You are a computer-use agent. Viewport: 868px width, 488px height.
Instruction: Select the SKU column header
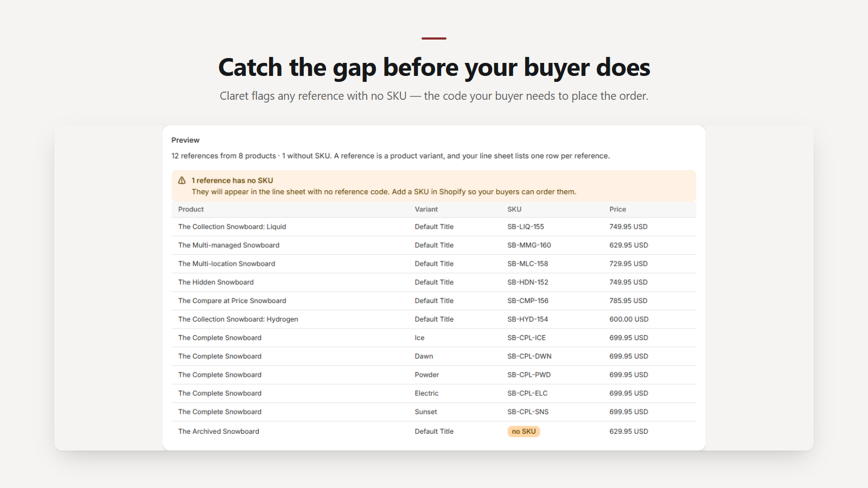click(x=514, y=209)
